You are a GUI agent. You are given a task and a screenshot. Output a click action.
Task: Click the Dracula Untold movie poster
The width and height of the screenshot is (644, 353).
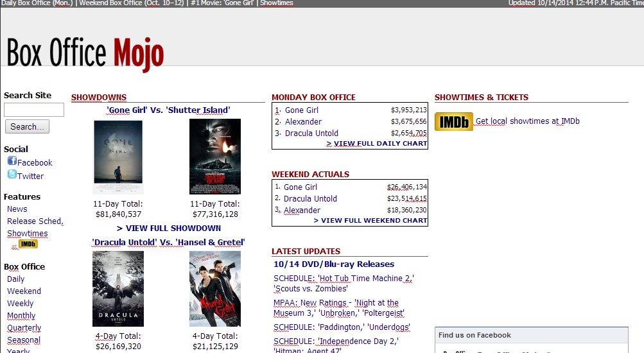click(118, 289)
